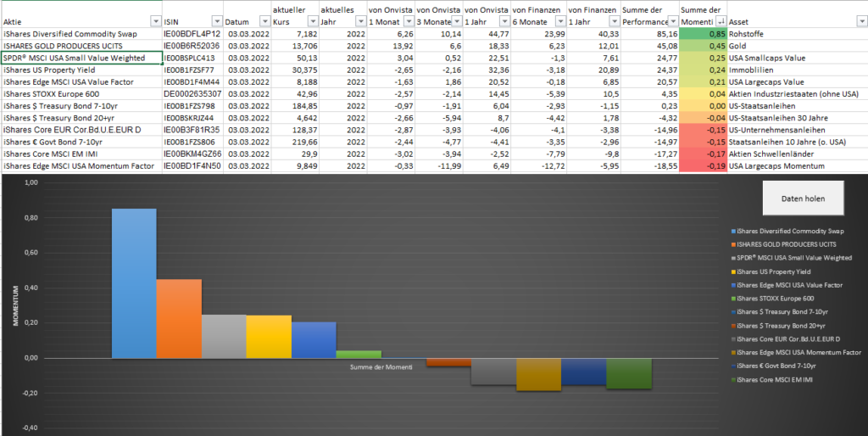Viewport: 868px width, 436px height.
Task: Select the dark green negative EM IMI bar
Action: pyautogui.click(x=629, y=373)
